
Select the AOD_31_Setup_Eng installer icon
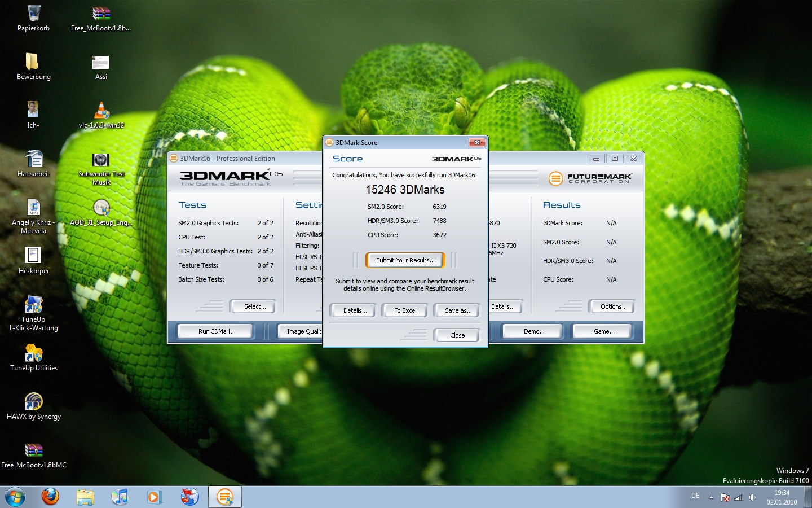coord(101,213)
